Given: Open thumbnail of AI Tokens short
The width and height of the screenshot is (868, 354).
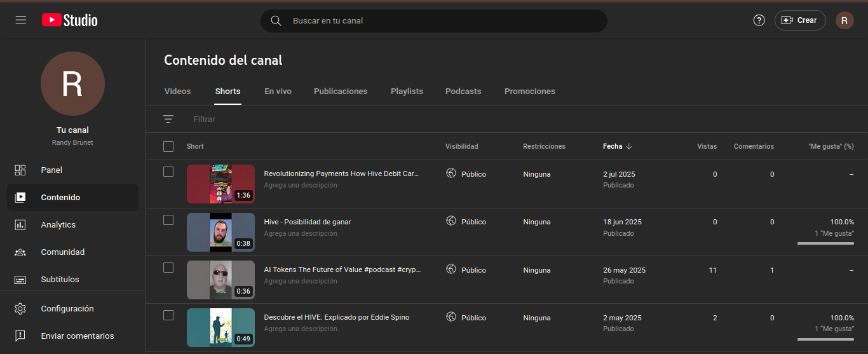Looking at the screenshot, I should point(220,280).
